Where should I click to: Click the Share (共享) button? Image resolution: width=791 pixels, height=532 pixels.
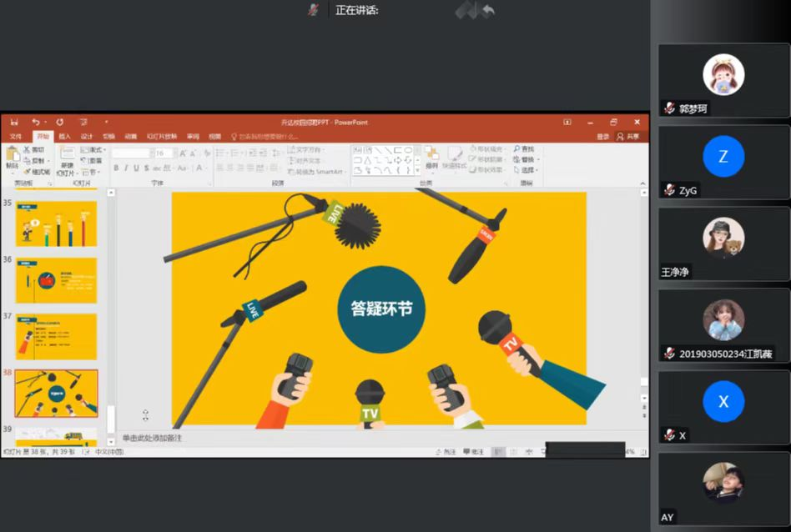(628, 137)
